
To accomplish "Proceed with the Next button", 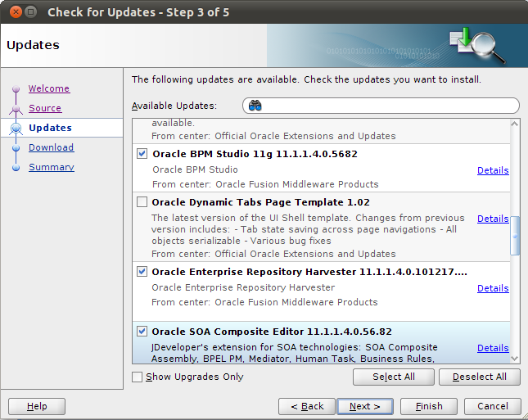I will tap(365, 407).
